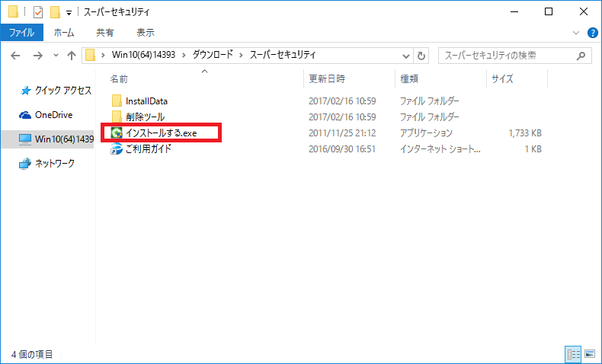The height and width of the screenshot is (364, 602).
Task: Select the ご利用ガイド shortcut
Action: pyautogui.click(x=149, y=148)
